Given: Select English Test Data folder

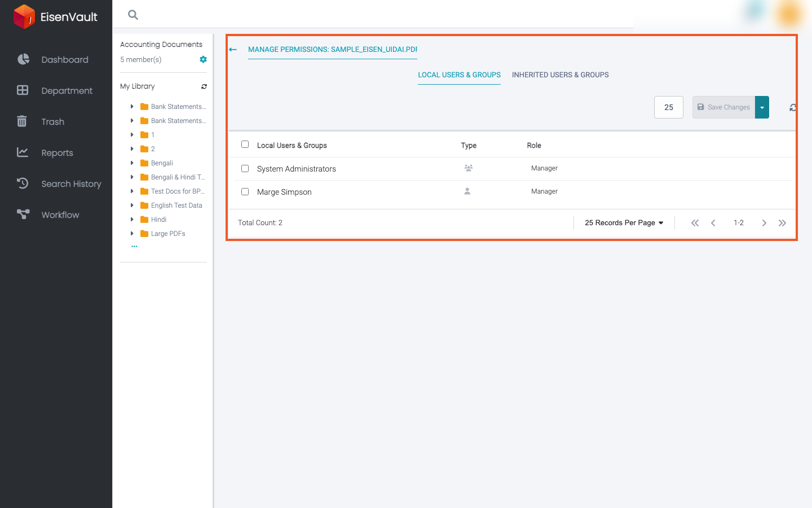Looking at the screenshot, I should (x=176, y=205).
